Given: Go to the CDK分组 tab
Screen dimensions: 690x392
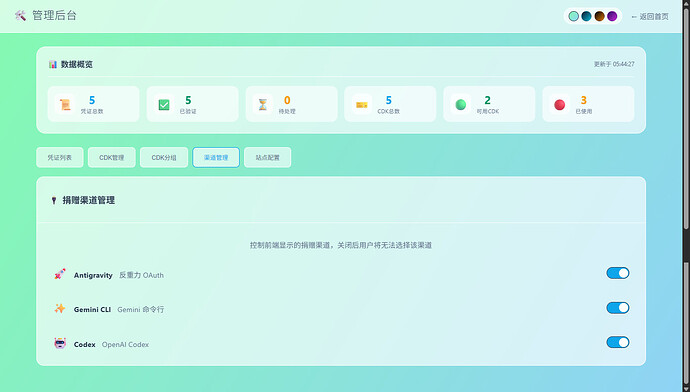Looking at the screenshot, I should click(x=164, y=158).
